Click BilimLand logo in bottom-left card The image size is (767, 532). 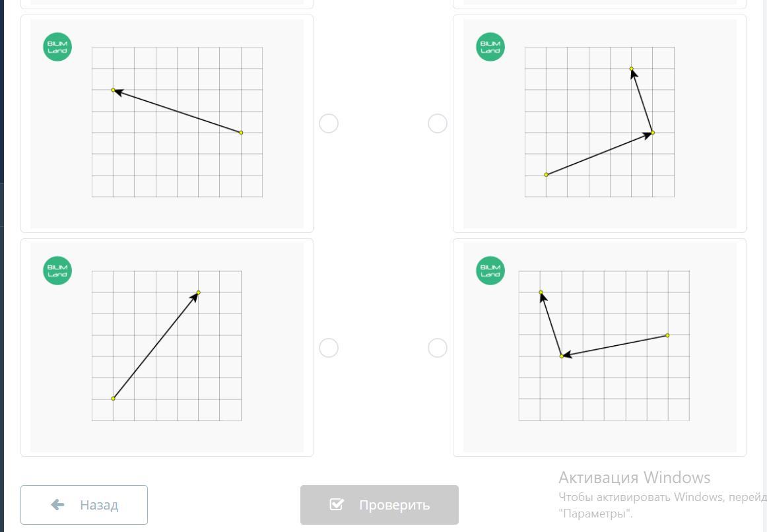pos(57,271)
